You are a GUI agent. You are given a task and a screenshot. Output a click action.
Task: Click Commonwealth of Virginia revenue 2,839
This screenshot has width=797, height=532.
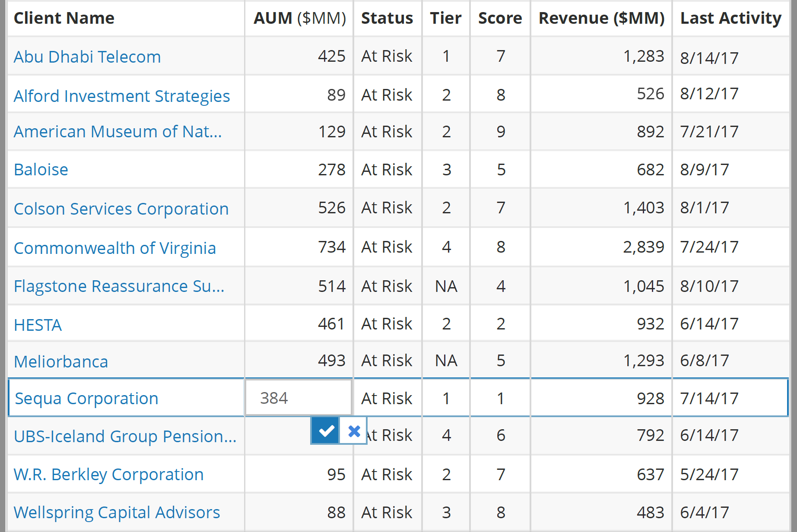coord(644,247)
